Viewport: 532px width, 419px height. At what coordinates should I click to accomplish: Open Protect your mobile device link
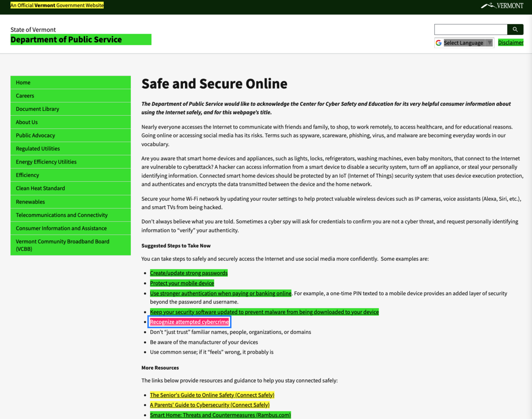click(x=182, y=283)
